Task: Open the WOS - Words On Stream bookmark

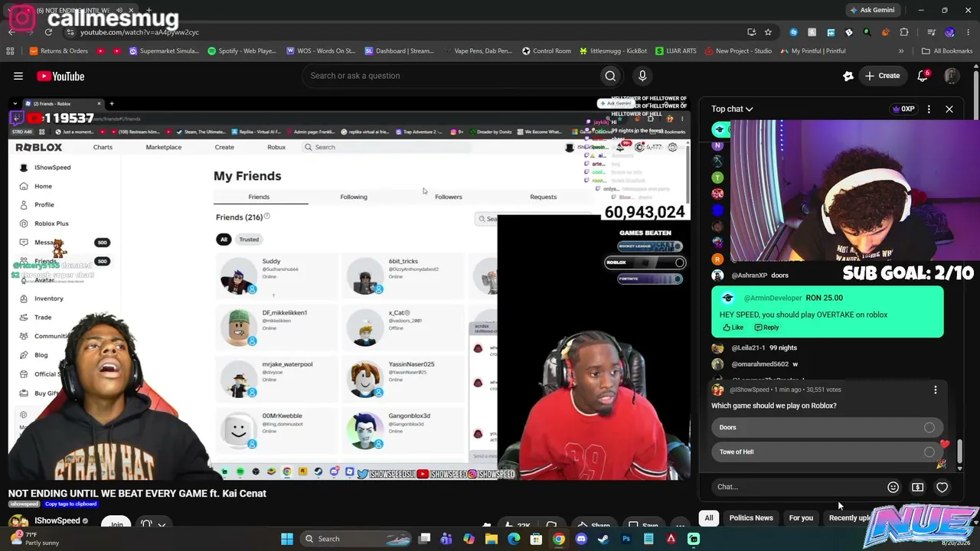Action: click(x=321, y=51)
